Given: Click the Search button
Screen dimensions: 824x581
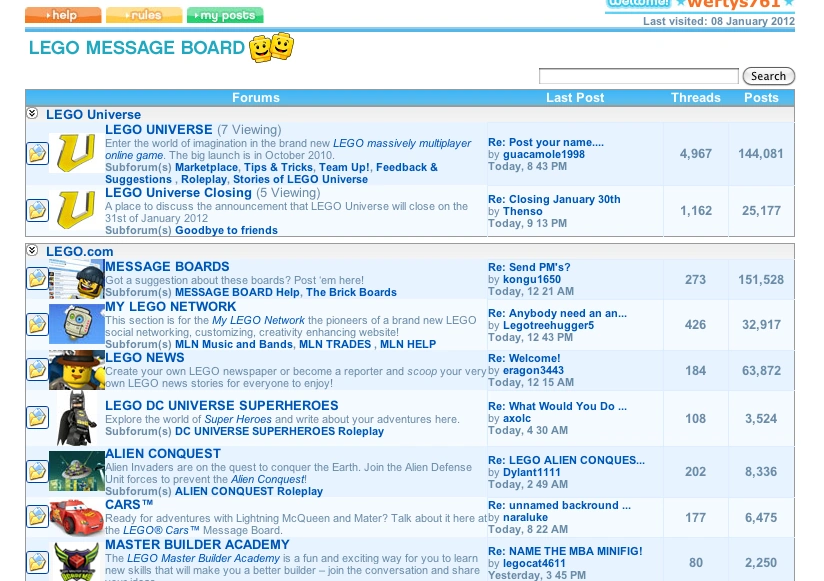Looking at the screenshot, I should click(x=768, y=76).
